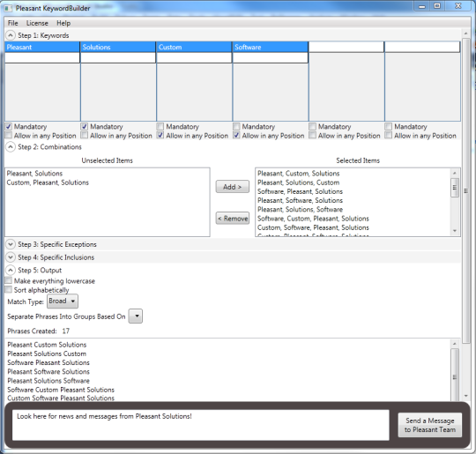Click main window scrollbar up arrow
Image resolution: width=476 pixels, height=454 pixels.
(x=466, y=33)
